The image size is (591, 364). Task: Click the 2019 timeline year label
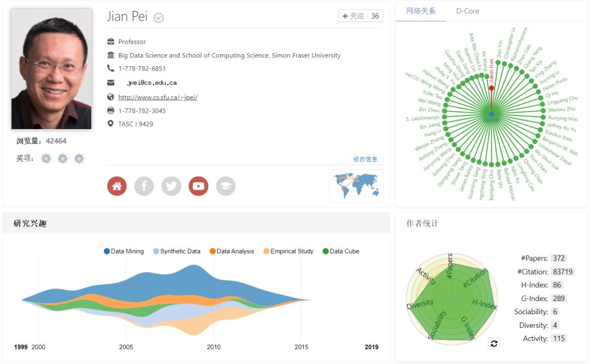tap(372, 347)
